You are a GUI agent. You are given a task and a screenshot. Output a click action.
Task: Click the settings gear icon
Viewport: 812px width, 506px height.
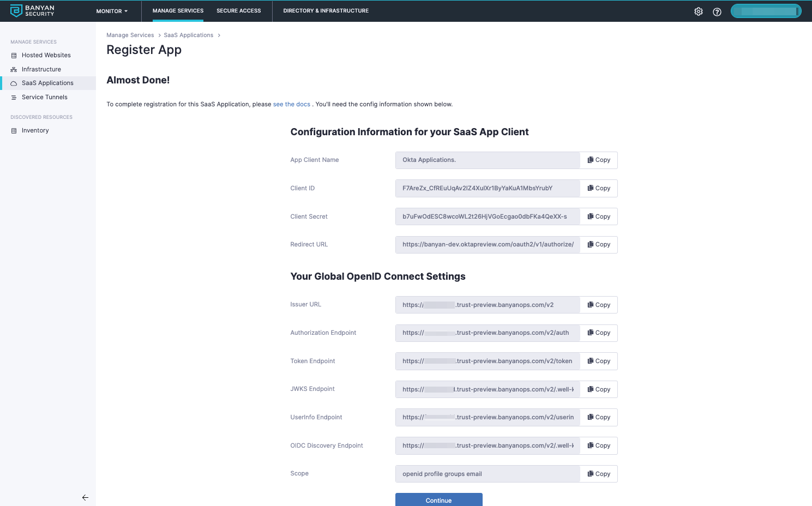click(x=698, y=11)
